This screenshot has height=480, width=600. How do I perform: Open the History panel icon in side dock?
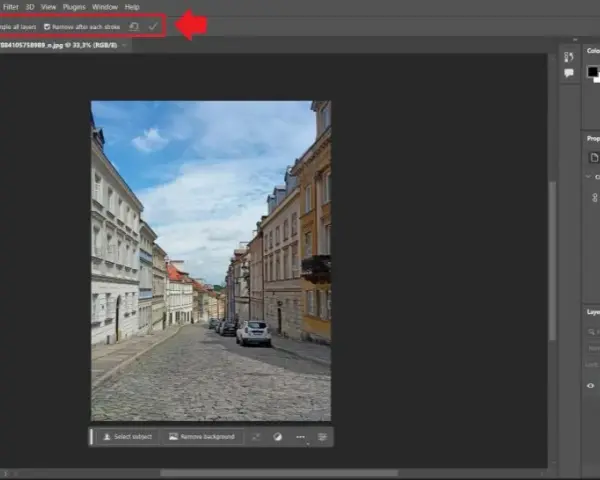(569, 57)
